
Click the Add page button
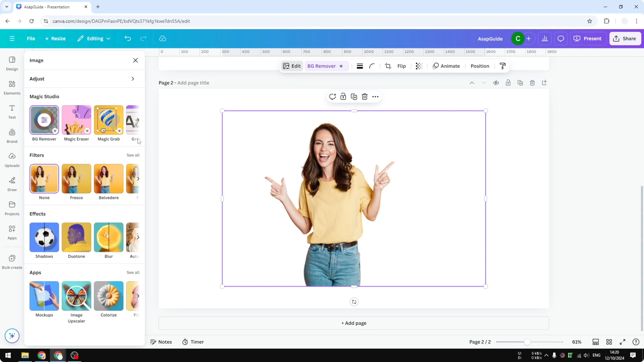click(353, 323)
